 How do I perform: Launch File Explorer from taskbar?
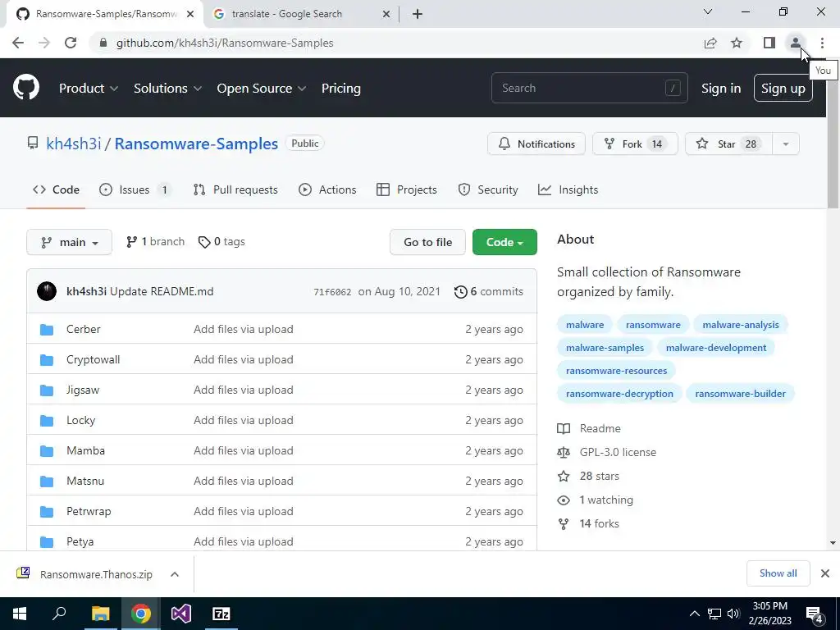[x=100, y=614]
